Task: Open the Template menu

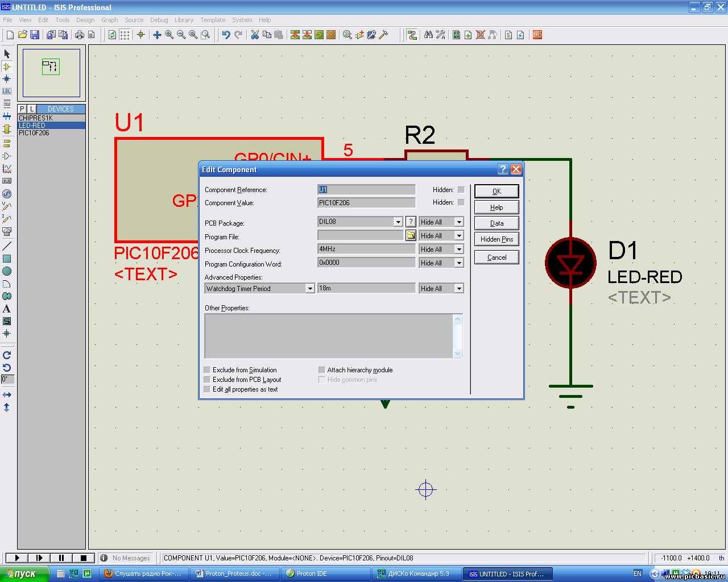Action: click(x=213, y=20)
